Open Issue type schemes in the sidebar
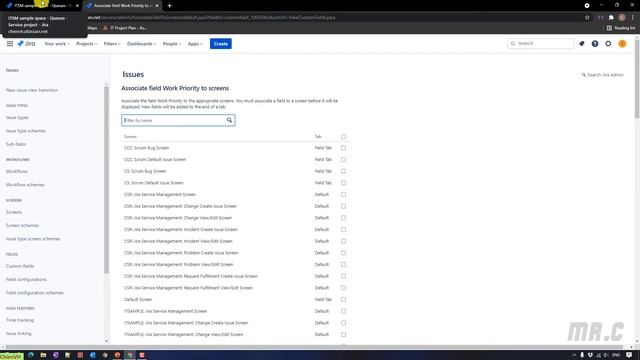Image resolution: width=640 pixels, height=360 pixels. click(26, 131)
